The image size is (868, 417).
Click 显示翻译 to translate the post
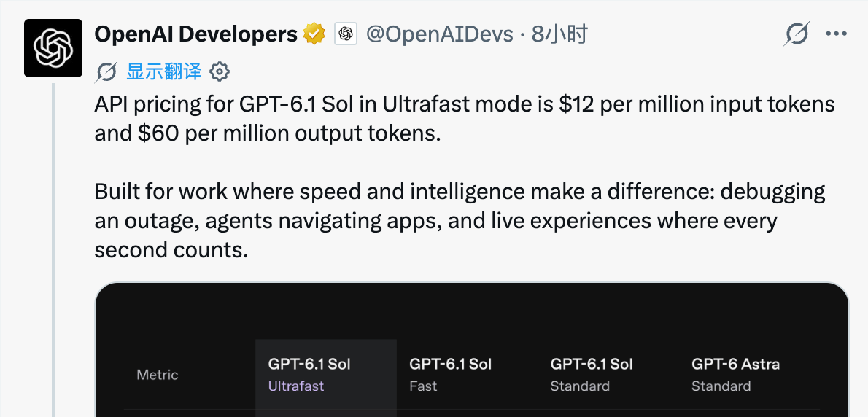(x=164, y=72)
